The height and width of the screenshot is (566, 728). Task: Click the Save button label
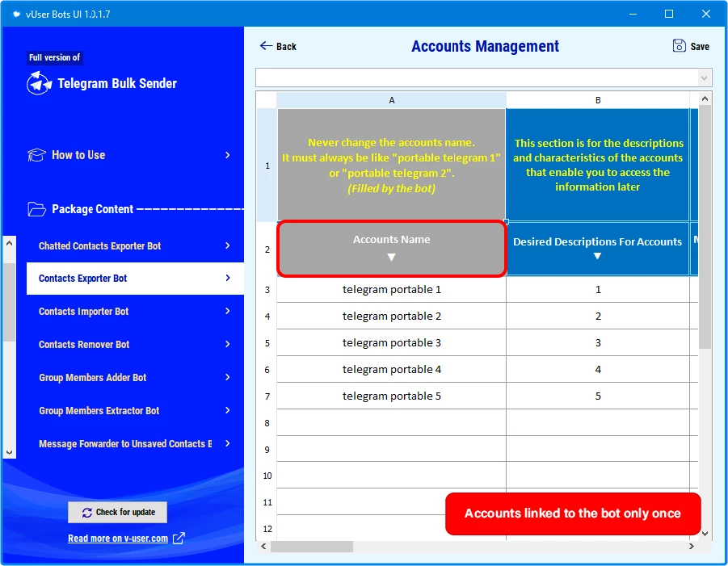700,46
